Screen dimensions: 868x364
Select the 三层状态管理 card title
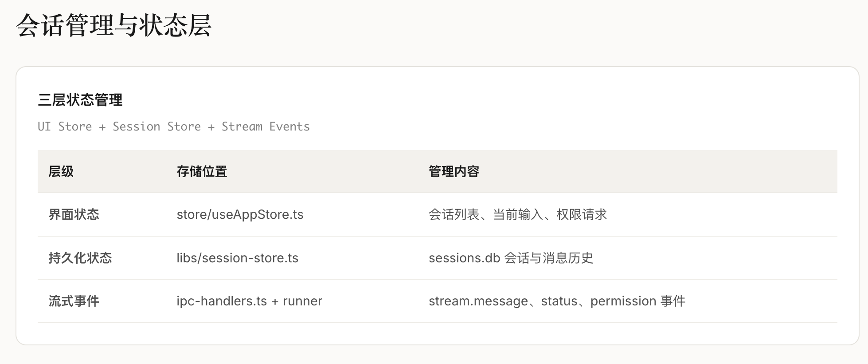click(x=80, y=100)
